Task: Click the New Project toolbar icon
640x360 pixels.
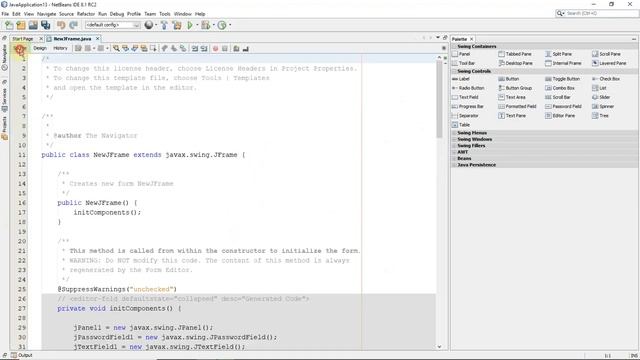Action: pos(21,25)
